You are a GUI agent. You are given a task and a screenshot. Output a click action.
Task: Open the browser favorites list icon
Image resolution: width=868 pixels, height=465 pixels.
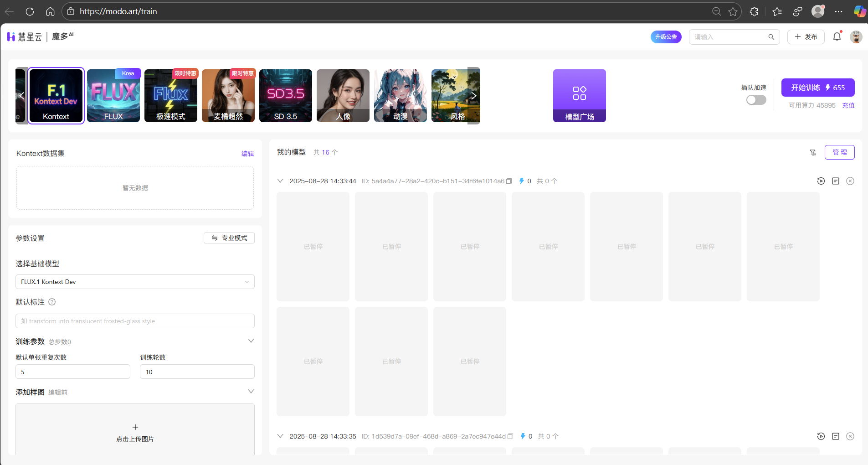pos(777,11)
